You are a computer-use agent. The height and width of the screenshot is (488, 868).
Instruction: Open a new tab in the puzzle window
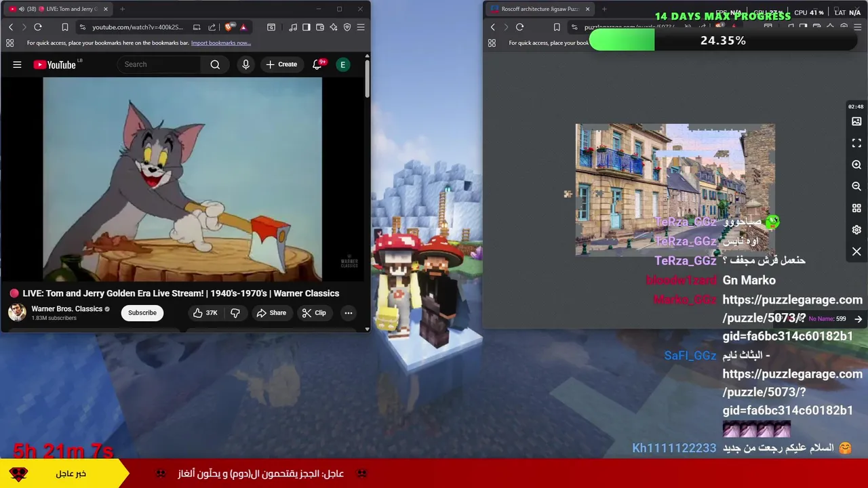point(604,9)
